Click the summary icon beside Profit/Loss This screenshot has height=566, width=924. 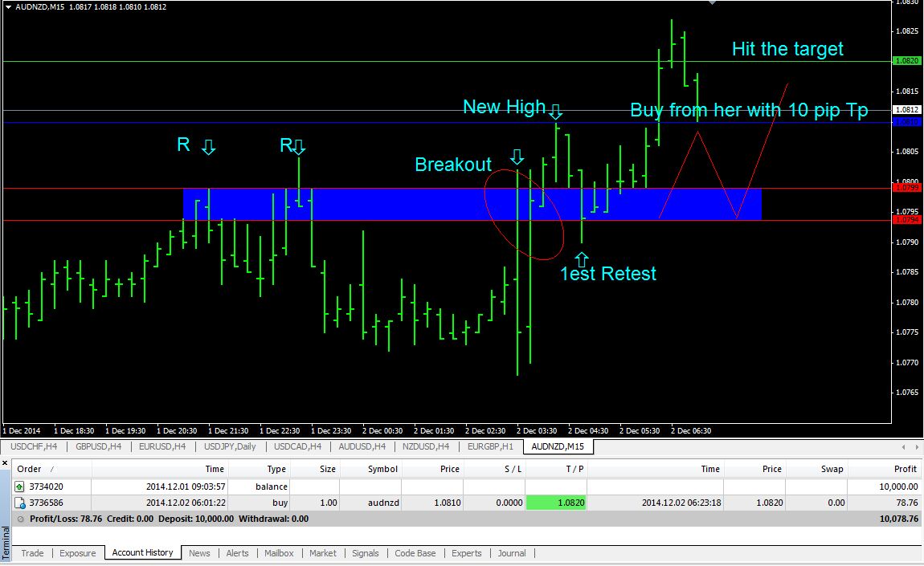[20, 519]
